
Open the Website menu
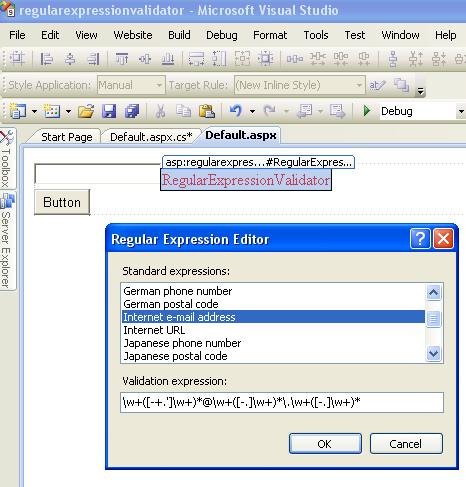[133, 35]
